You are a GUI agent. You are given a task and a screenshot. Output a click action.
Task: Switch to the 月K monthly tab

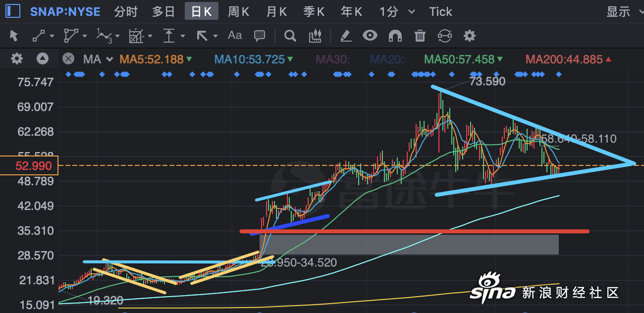click(x=276, y=11)
